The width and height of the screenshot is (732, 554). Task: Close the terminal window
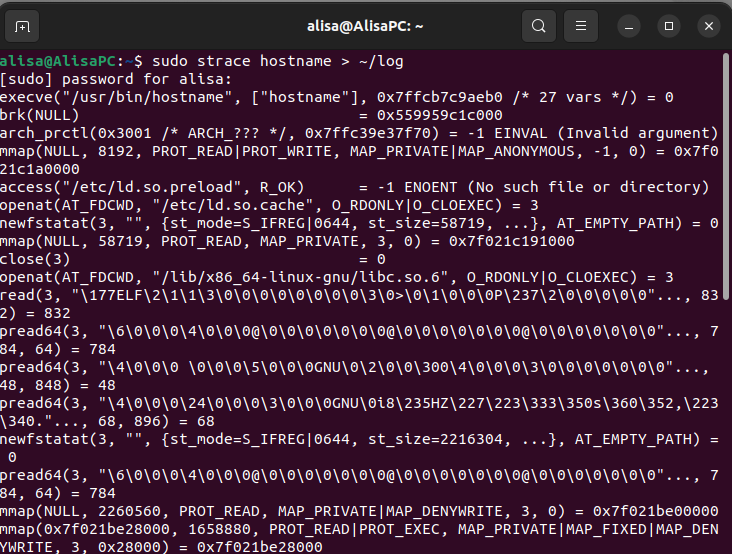pos(709,26)
